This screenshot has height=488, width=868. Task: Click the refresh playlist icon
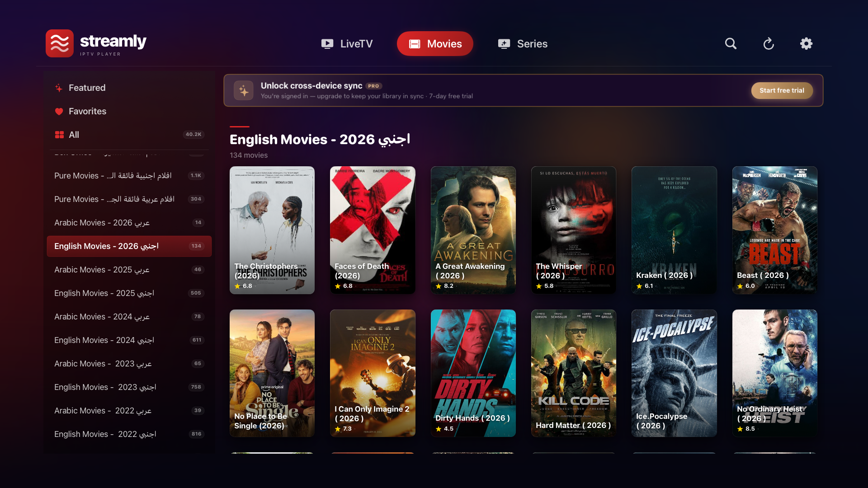click(769, 43)
